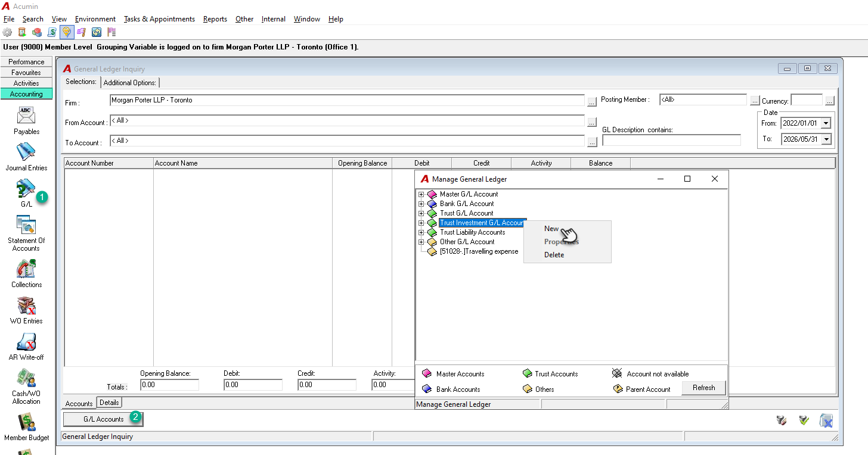Click the colored cubes toolbar icon
The height and width of the screenshot is (455, 868).
pos(37,32)
